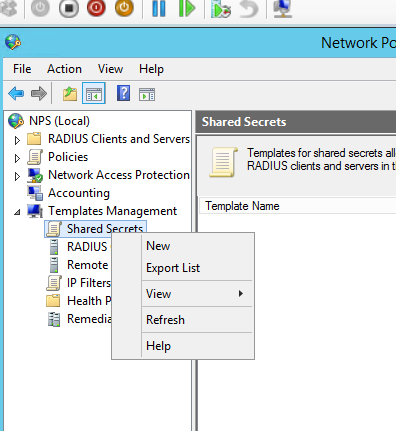The width and height of the screenshot is (396, 431).
Task: Expand RADIUS Clients and Servers node
Action: coord(17,140)
